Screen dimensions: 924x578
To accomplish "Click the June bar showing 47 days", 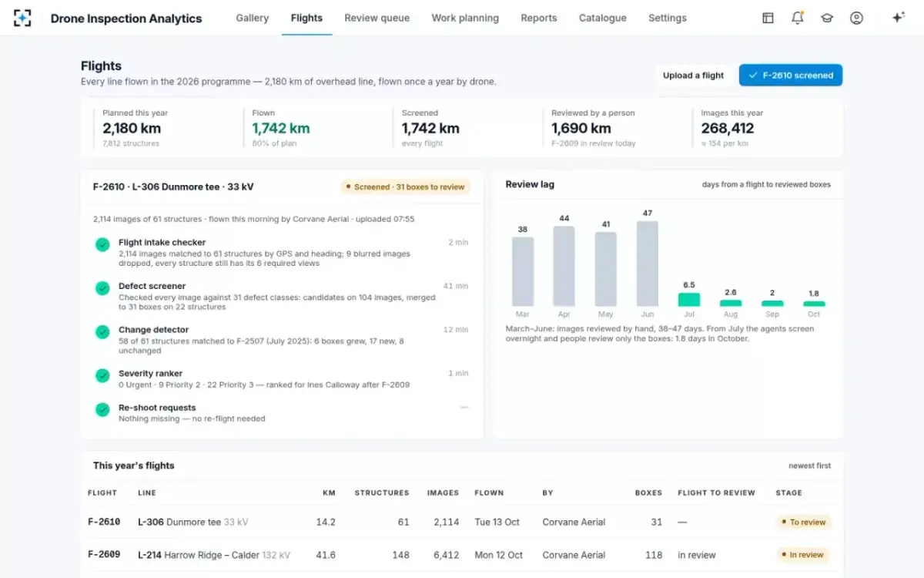I will [x=648, y=264].
